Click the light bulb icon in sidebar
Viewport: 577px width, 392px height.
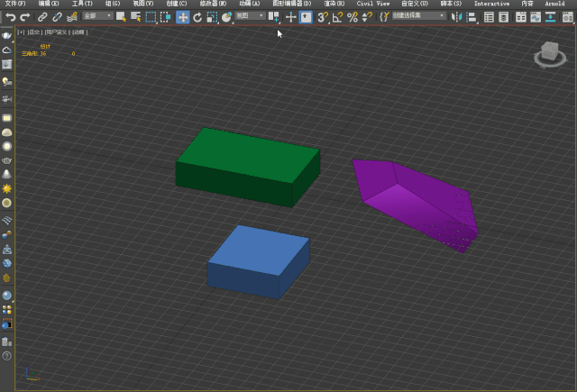(6, 81)
